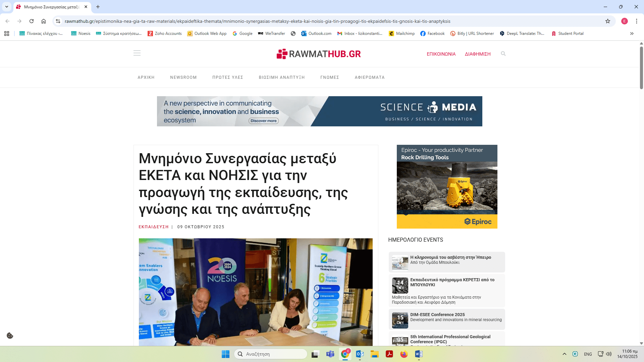This screenshot has height=362, width=644.
Task: Show hidden system tray icons
Action: [x=565, y=354]
